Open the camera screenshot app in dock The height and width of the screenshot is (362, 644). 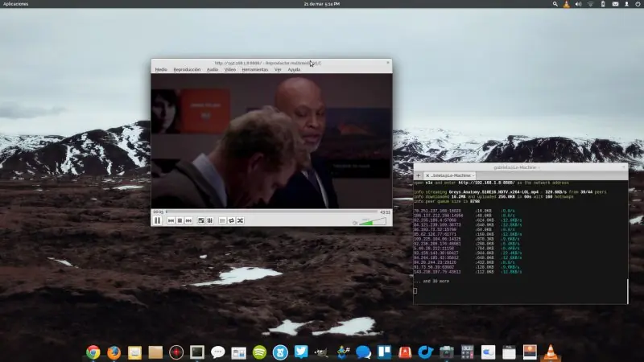[x=447, y=352]
